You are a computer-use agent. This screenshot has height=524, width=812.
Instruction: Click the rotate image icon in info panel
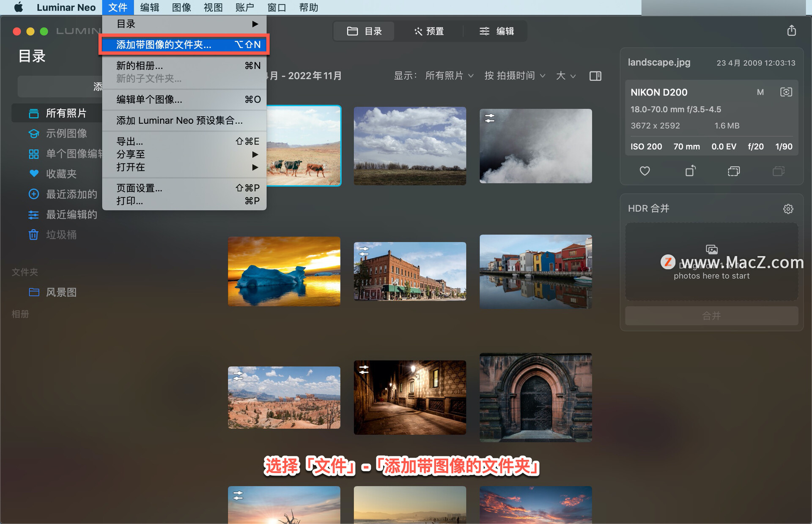(x=690, y=170)
